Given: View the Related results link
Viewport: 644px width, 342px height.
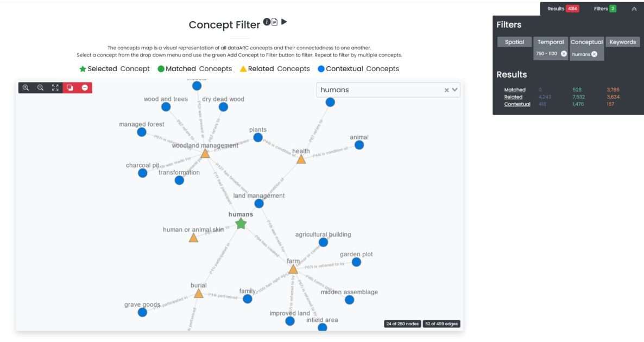Looking at the screenshot, I should click(x=513, y=97).
